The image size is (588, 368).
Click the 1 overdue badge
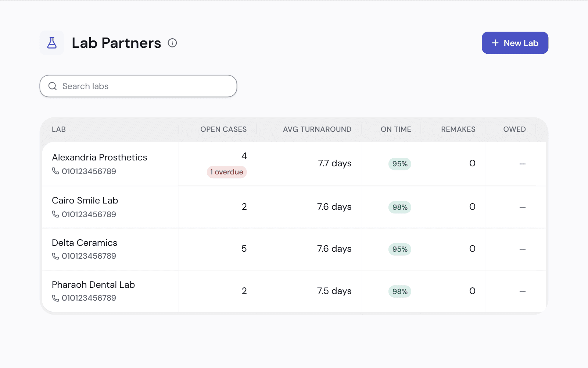point(227,172)
